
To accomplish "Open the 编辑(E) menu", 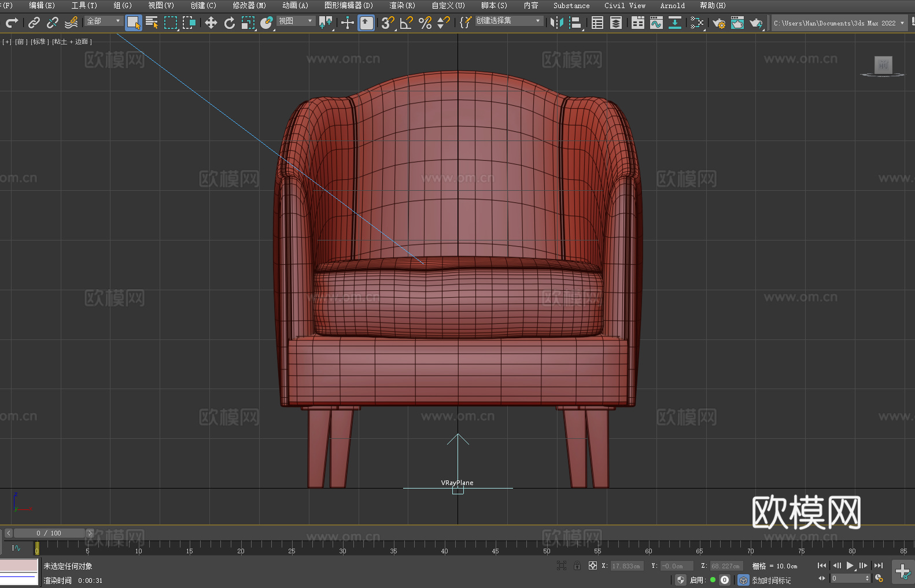I will 42,5.
